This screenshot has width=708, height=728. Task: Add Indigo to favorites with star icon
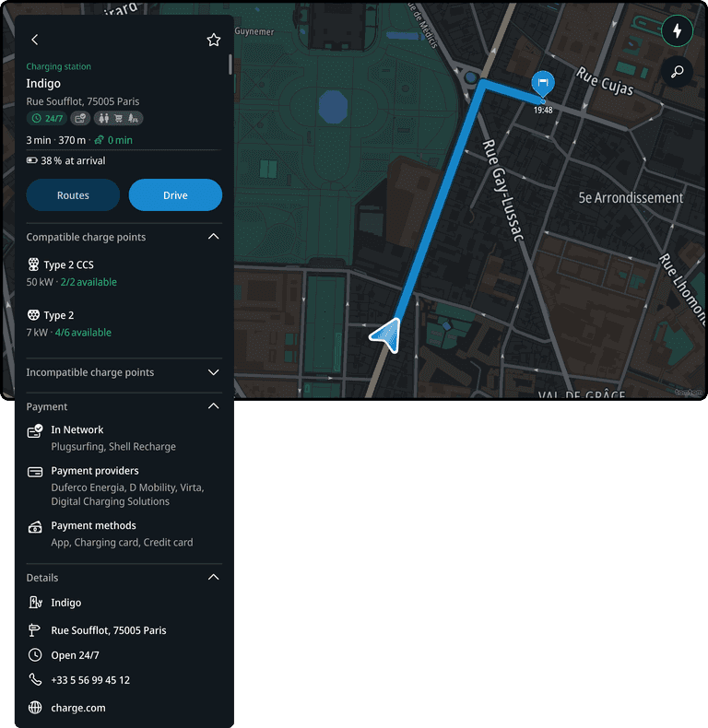tap(213, 40)
